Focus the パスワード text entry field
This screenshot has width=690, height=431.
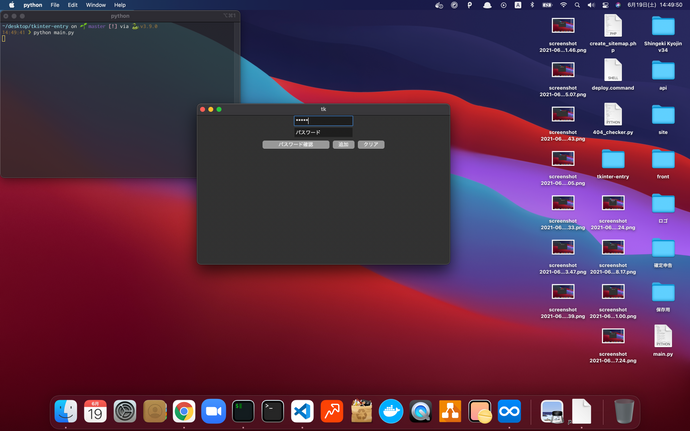point(323,132)
